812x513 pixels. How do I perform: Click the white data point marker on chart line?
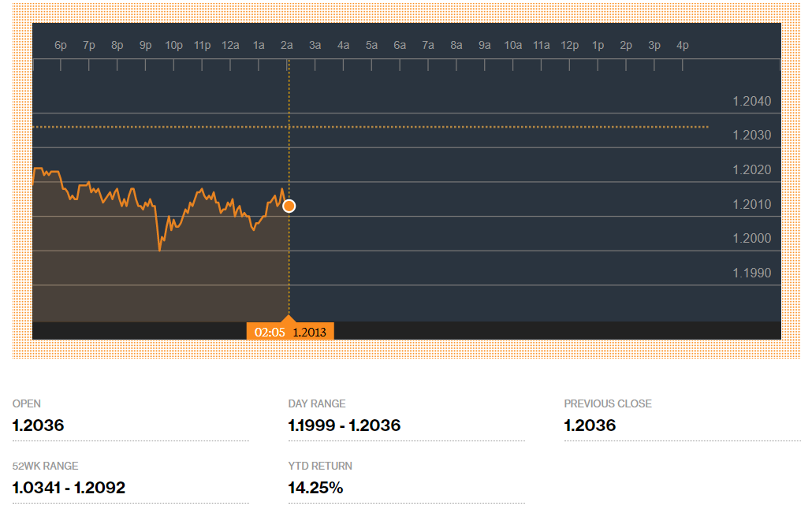[x=289, y=206]
